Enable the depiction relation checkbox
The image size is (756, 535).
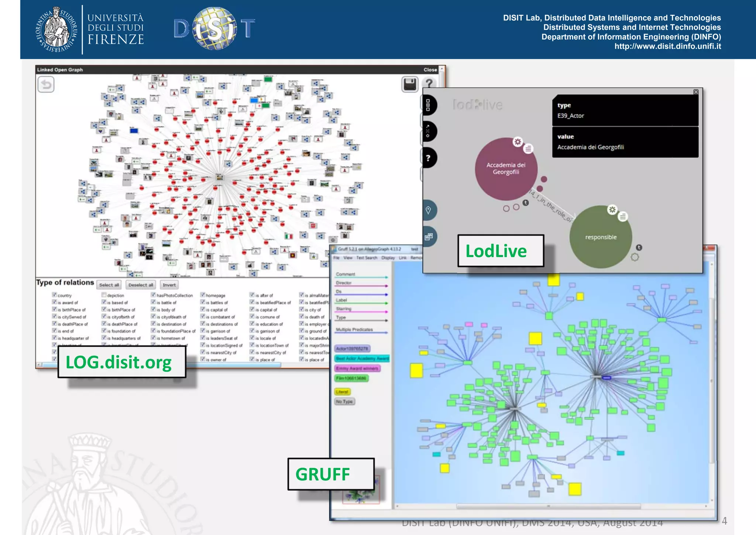point(104,295)
